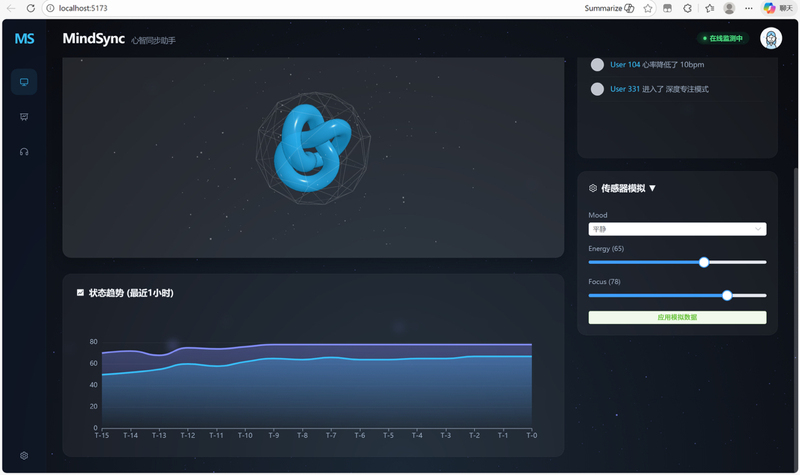The height and width of the screenshot is (475, 800).
Task: Open the browser extensions icon
Action: coord(687,8)
